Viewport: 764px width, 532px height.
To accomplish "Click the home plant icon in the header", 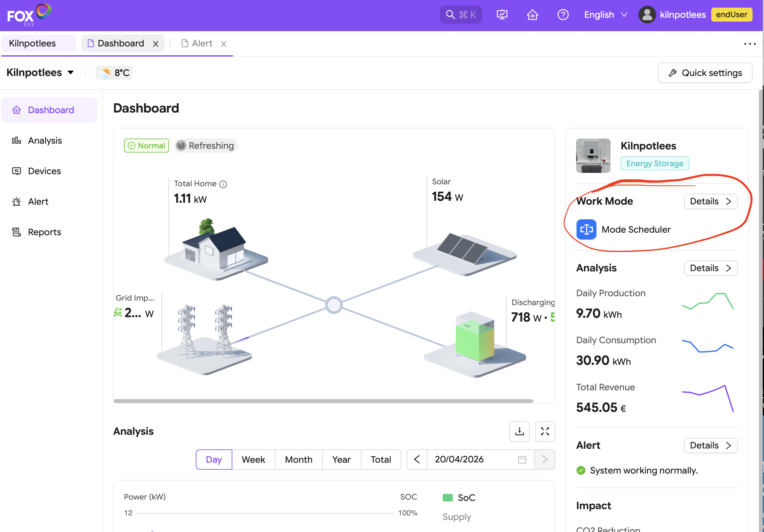I will [x=532, y=15].
